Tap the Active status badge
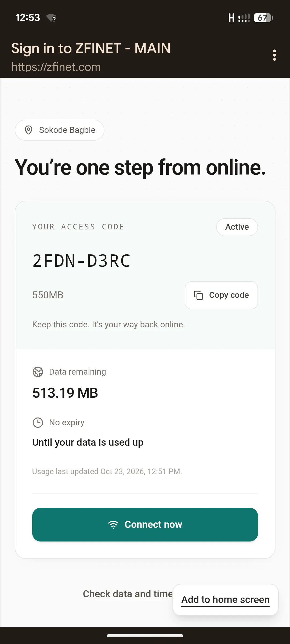290x644 pixels. point(237,227)
